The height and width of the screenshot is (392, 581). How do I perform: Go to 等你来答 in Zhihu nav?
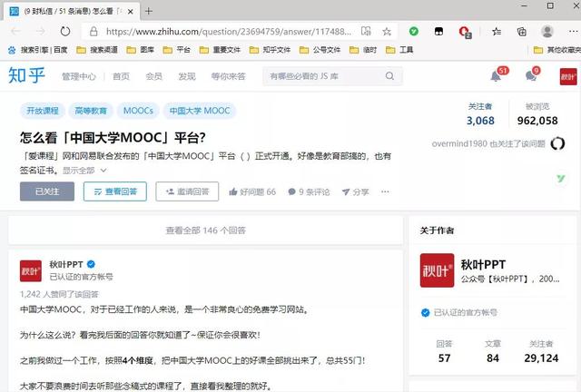point(228,76)
